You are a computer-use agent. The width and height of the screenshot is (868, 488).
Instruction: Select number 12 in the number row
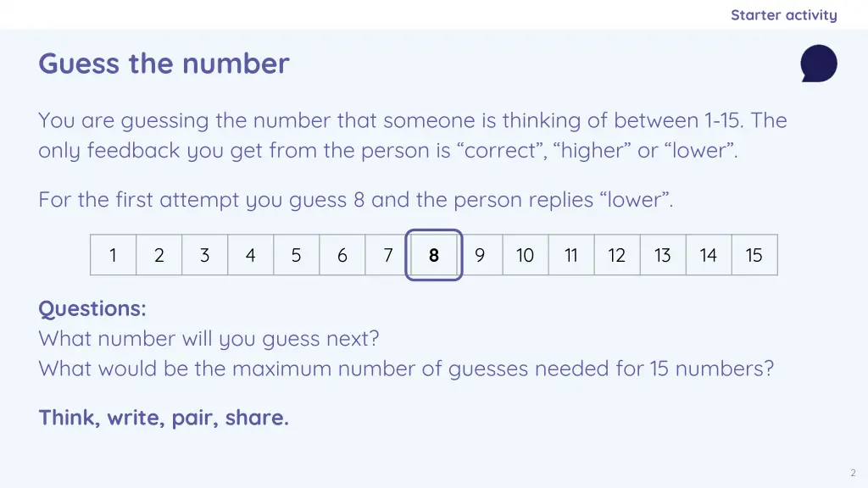617,255
